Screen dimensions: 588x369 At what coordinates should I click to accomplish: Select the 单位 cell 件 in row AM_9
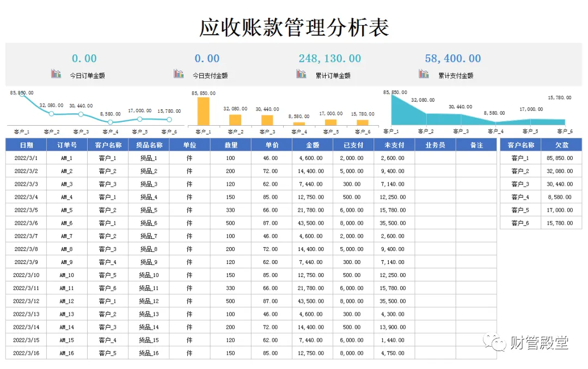pyautogui.click(x=190, y=262)
